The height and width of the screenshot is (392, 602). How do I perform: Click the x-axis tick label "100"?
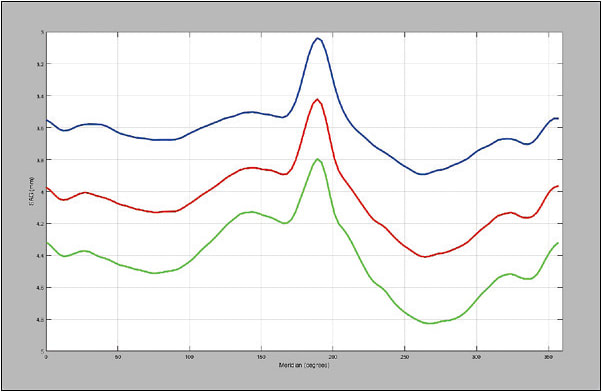[x=189, y=357]
